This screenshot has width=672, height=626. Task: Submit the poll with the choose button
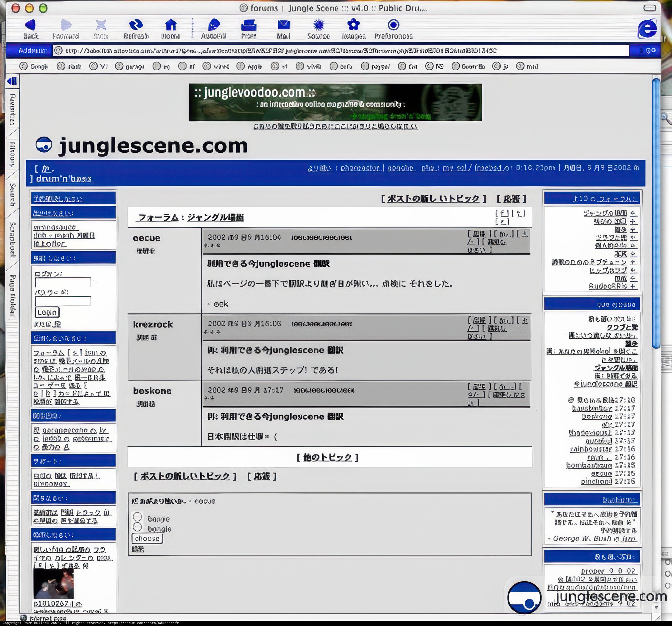pyautogui.click(x=147, y=539)
